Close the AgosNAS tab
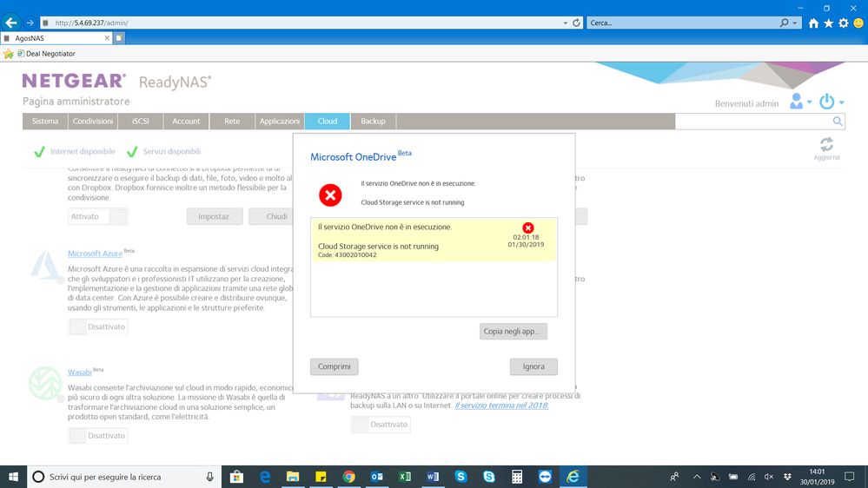 [x=107, y=38]
